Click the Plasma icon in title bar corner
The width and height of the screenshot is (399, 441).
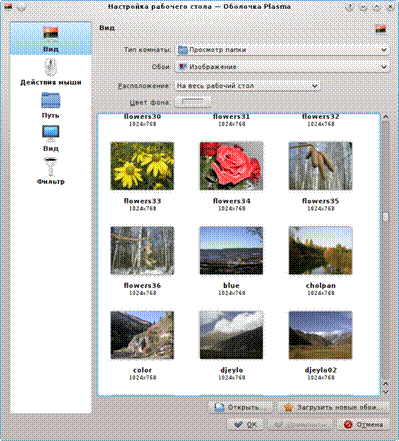(8, 7)
